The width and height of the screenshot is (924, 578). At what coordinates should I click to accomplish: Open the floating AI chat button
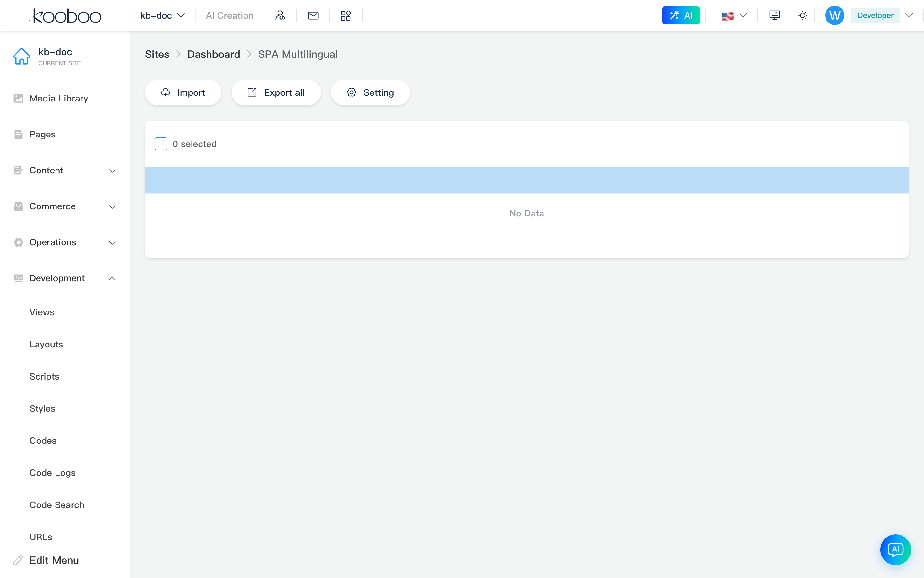(x=895, y=550)
